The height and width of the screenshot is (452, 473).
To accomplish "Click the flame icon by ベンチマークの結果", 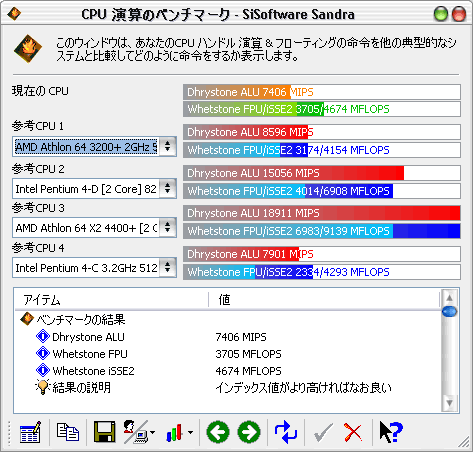I will pos(27,319).
